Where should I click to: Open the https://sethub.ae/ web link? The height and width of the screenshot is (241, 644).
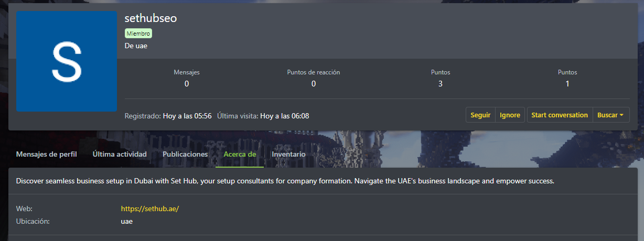150,209
